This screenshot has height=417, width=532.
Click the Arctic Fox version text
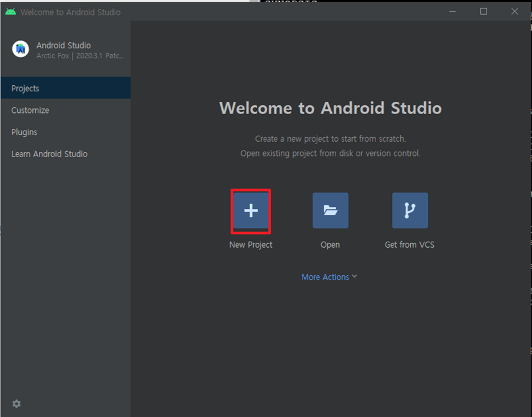(x=79, y=56)
